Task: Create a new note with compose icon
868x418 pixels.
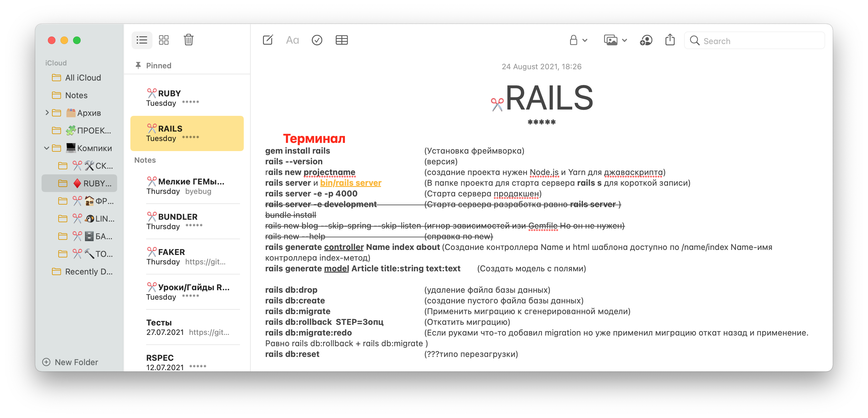Action: click(x=267, y=40)
